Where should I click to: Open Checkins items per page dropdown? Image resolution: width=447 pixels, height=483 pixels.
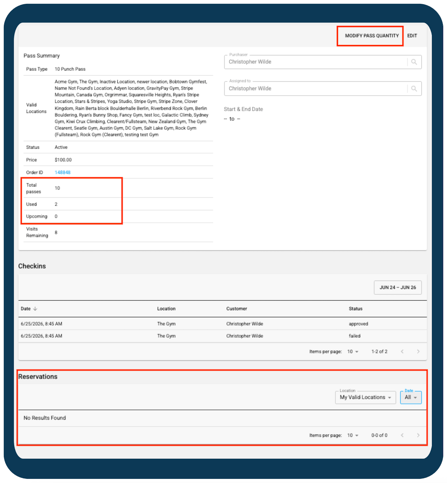353,351
